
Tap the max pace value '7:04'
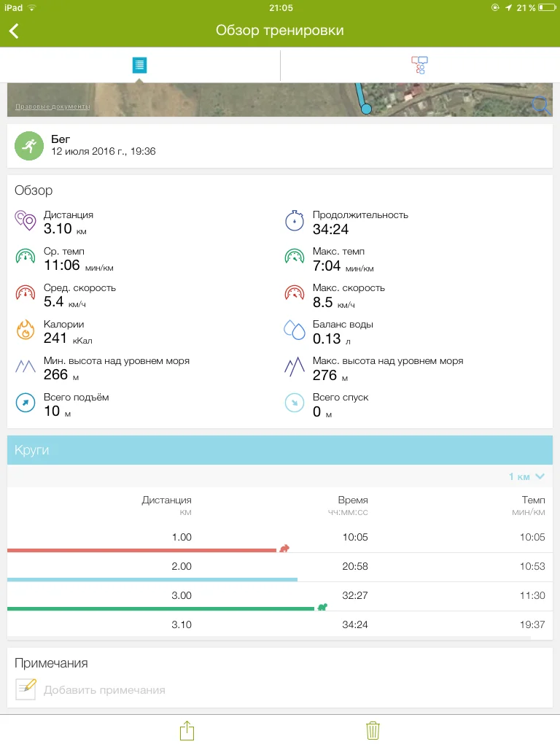(x=327, y=266)
